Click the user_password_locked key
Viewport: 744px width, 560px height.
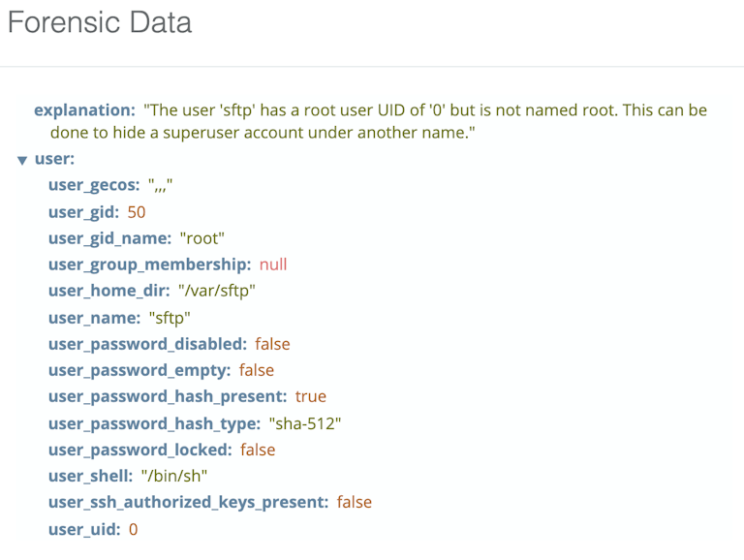[139, 450]
